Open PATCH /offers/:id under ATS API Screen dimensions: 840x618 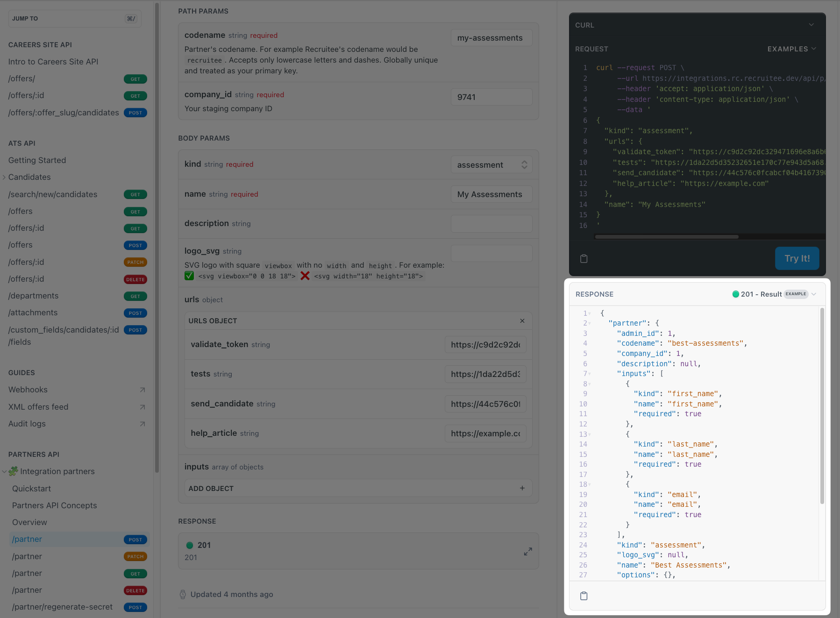pos(78,263)
